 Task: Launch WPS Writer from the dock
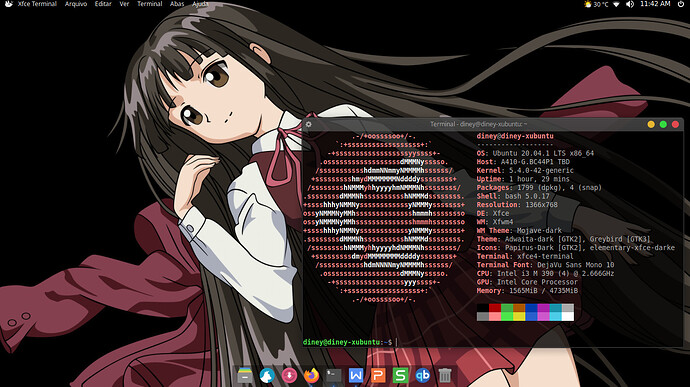pyautogui.click(x=356, y=375)
